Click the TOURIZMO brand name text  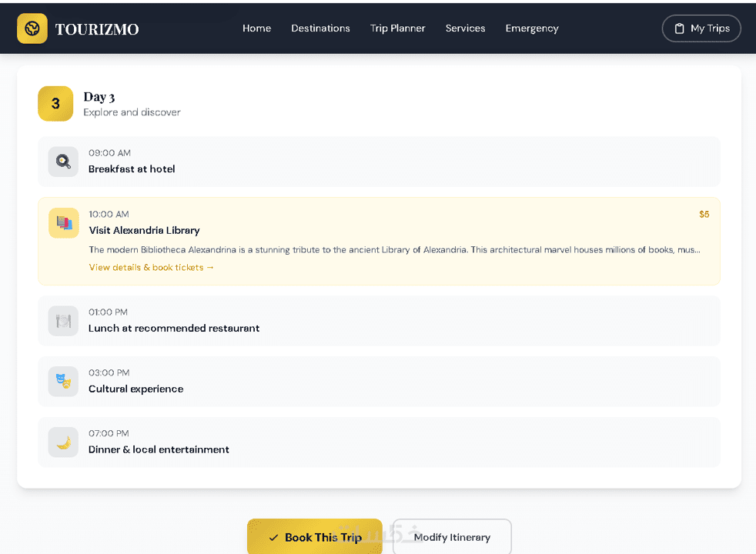[x=97, y=29]
